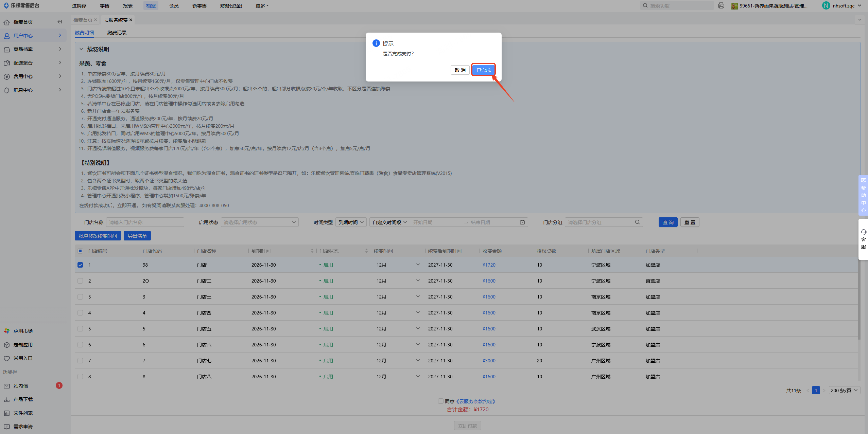Click the printer icon in top bar

[721, 5]
